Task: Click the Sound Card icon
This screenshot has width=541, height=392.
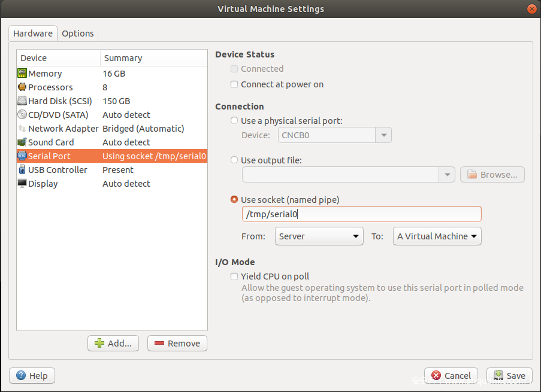Action: [22, 142]
